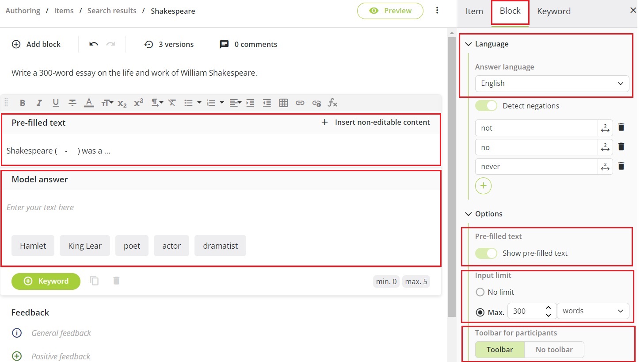644x362 pixels.
Task: Open the 0 comments panel
Action: click(x=248, y=44)
